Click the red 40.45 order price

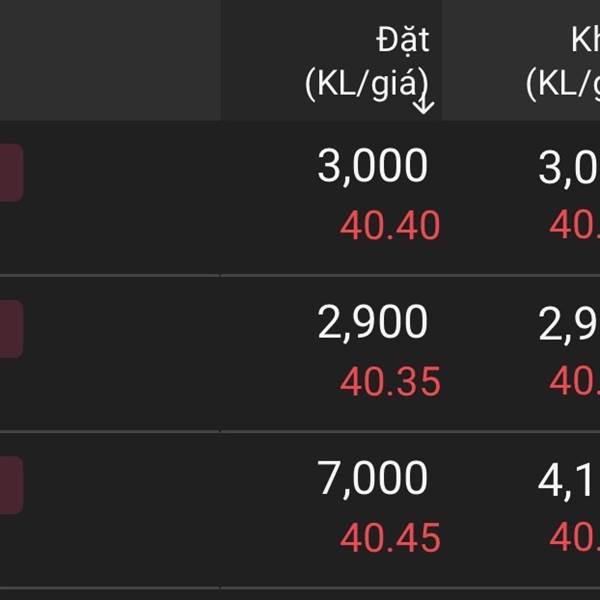(x=390, y=538)
